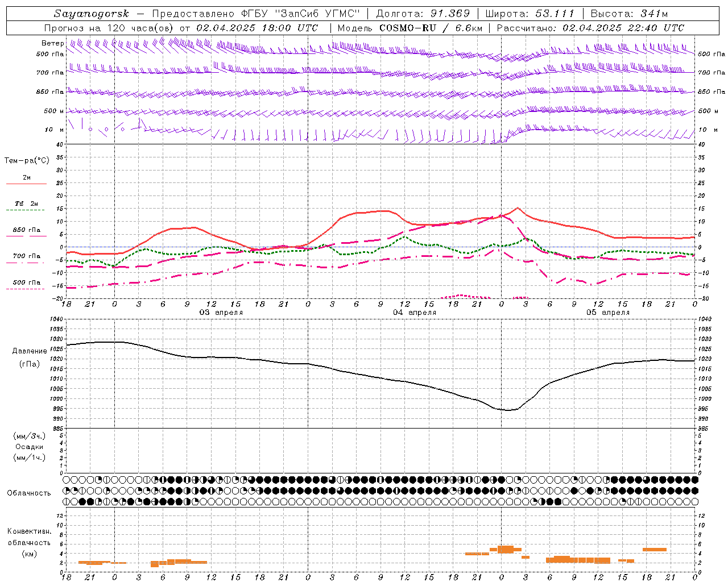Click the 'Тем-ра(°C)' panel label
The width and height of the screenshot is (728, 582).
[27, 161]
